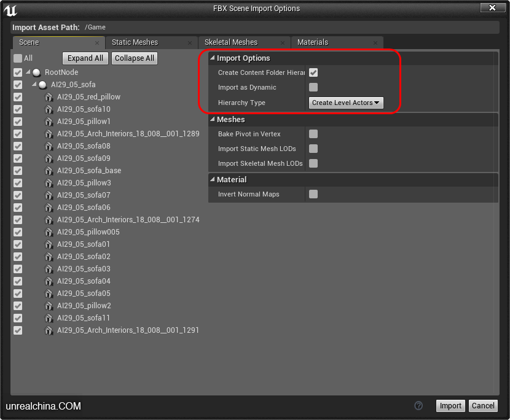Uncheck the RootNode checkbox
Screen dimensions: 510x420
(18, 72)
